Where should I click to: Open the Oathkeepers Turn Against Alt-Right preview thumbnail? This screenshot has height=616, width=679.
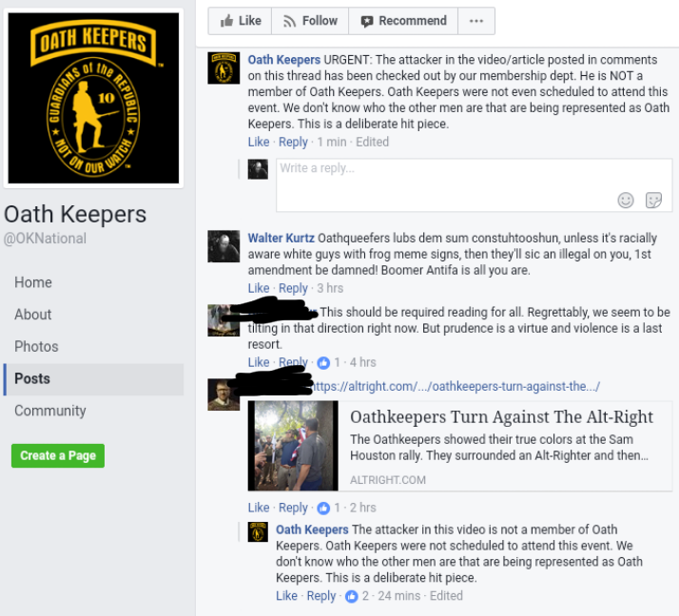[x=293, y=446]
